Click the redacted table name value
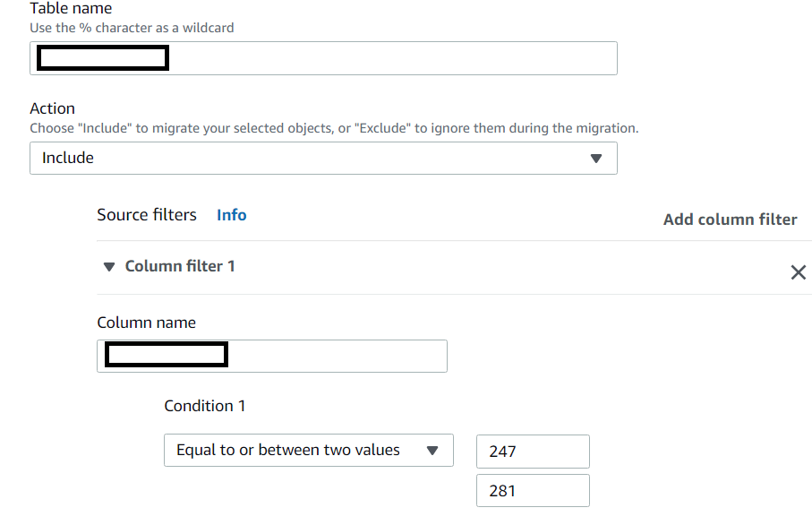 point(103,59)
